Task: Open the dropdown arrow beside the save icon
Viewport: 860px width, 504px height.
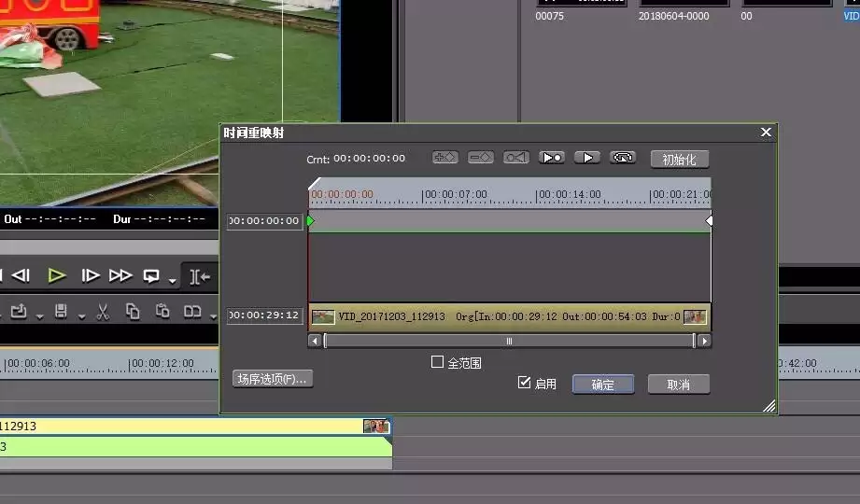Action: [82, 316]
